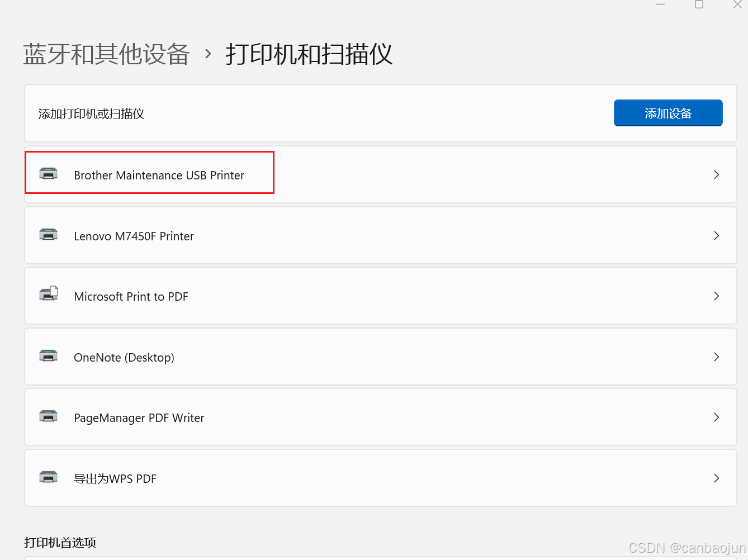Go back to 蓝牙和其他设备 breadcrumb
The height and width of the screenshot is (560, 748).
106,55
